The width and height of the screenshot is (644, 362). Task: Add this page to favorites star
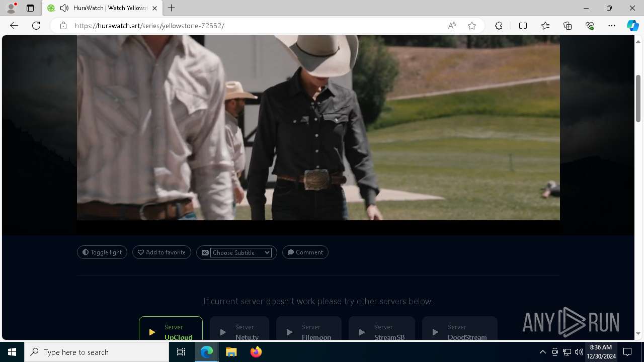click(472, 26)
